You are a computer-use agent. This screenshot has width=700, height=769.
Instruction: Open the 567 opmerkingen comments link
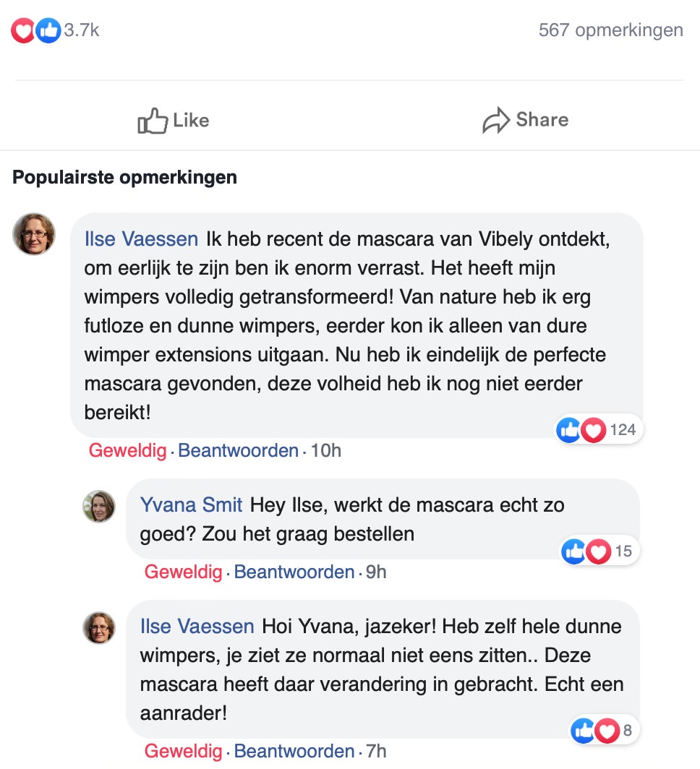pos(611,30)
